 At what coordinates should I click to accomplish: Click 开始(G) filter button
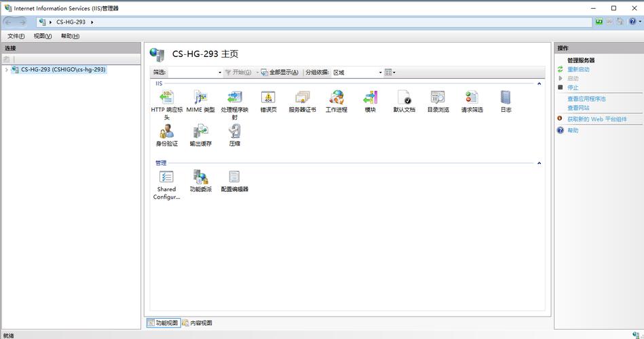click(238, 73)
